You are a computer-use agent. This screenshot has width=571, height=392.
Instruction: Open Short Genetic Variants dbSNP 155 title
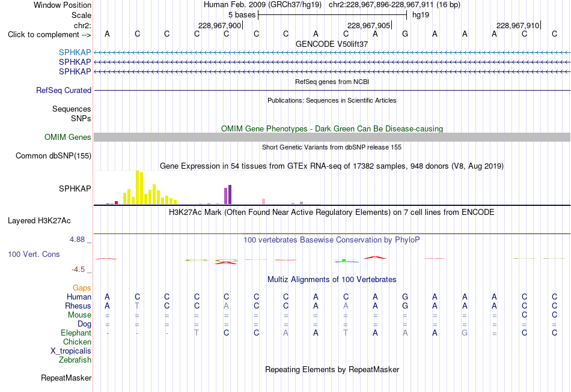pyautogui.click(x=332, y=147)
